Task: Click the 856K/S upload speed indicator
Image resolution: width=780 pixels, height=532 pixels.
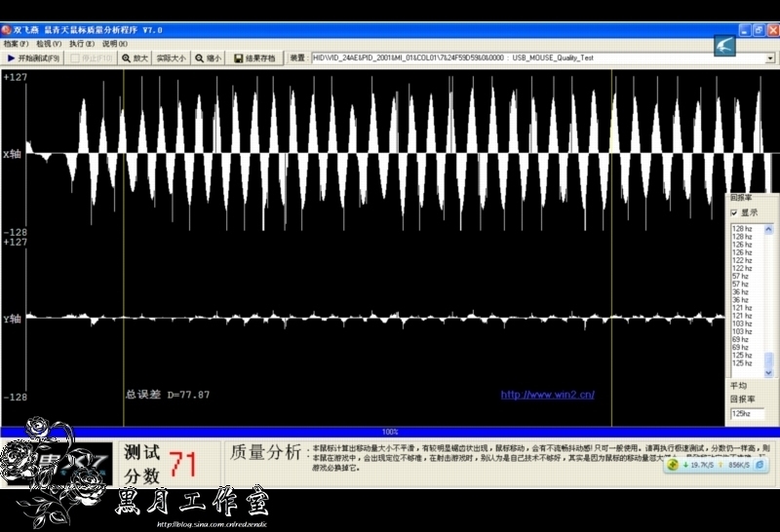Action: tap(735, 465)
